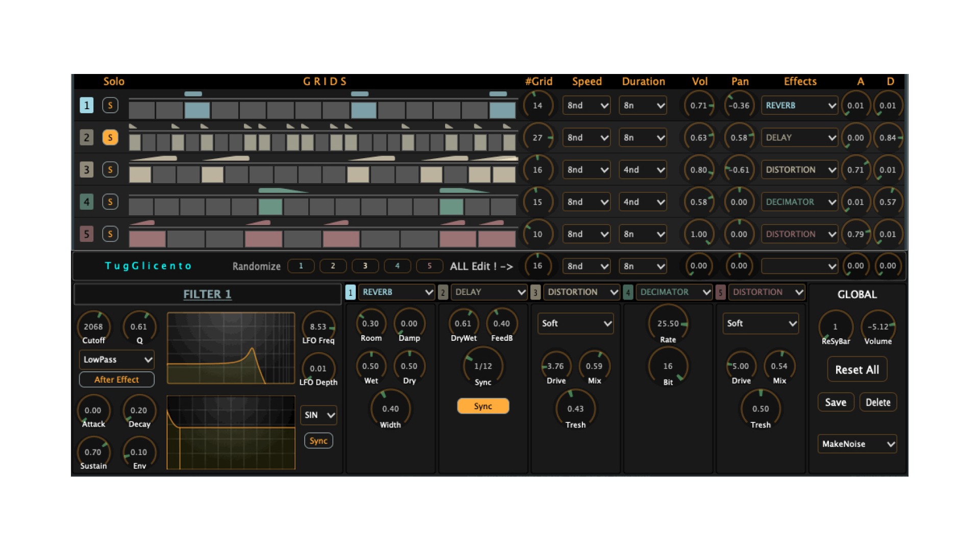Screen dimensions: 980x551
Task: Click the reverb Damp knob
Action: pyautogui.click(x=409, y=323)
